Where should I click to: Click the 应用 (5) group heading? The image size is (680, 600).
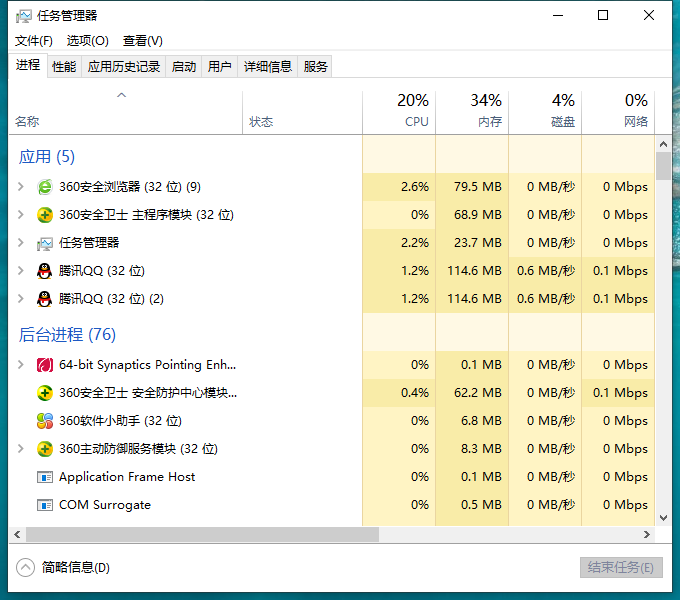pyautogui.click(x=47, y=157)
